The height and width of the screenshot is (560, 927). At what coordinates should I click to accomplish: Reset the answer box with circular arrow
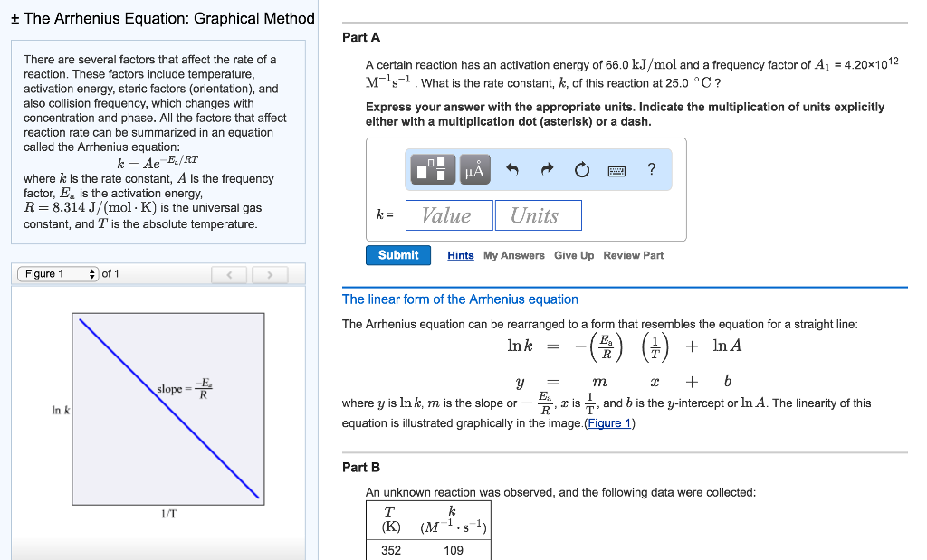click(582, 169)
